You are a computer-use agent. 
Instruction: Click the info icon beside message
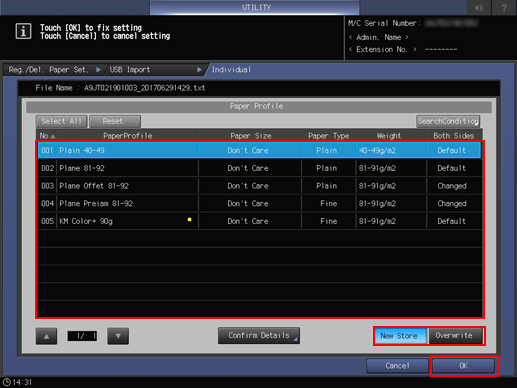pyautogui.click(x=23, y=31)
